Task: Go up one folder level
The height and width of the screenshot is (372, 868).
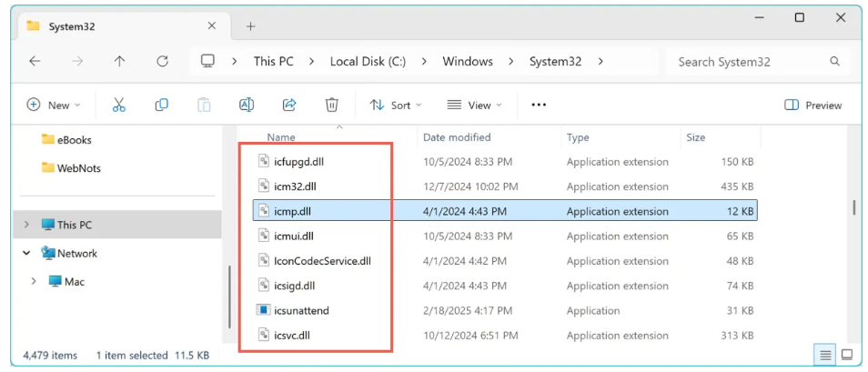Action: [119, 62]
